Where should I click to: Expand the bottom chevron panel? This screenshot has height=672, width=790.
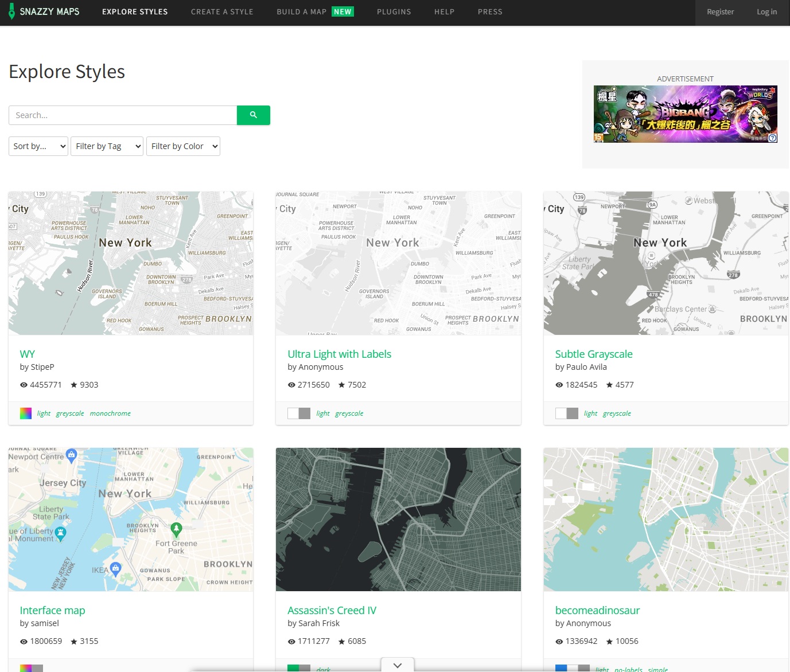pyautogui.click(x=398, y=665)
